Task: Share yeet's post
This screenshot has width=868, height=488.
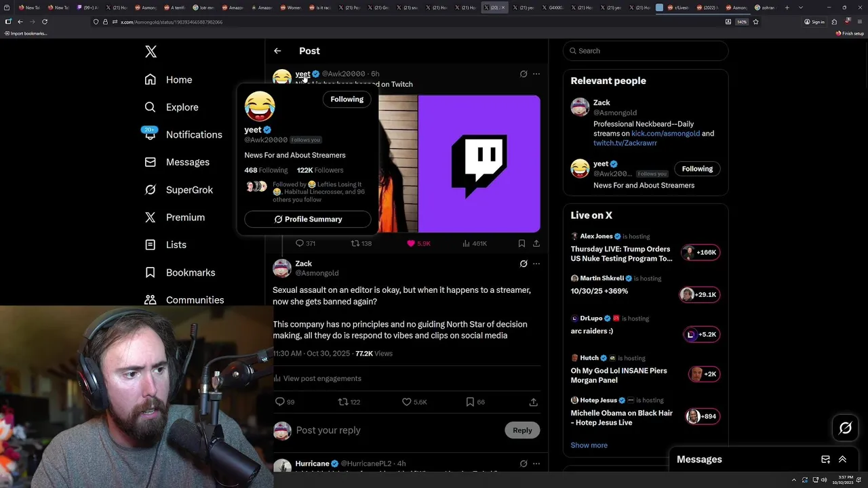Action: [536, 243]
